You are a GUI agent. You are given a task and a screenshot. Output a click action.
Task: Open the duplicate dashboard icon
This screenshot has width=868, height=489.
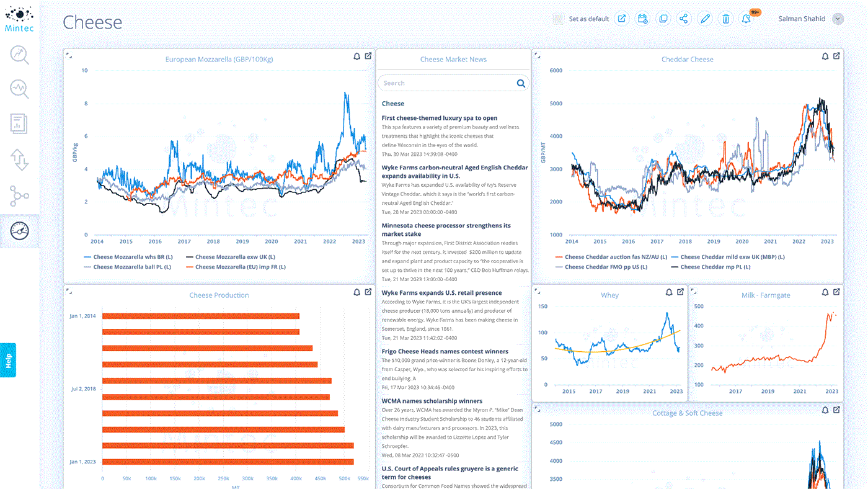click(x=663, y=18)
